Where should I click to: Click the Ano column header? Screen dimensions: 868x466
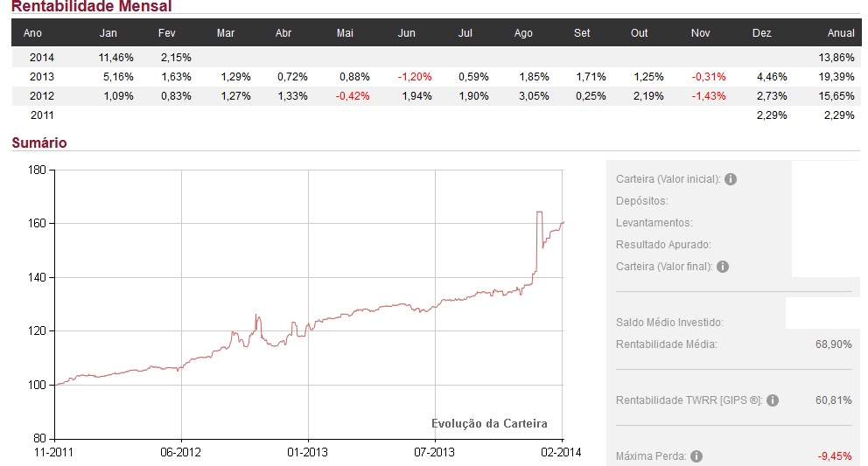click(x=32, y=33)
